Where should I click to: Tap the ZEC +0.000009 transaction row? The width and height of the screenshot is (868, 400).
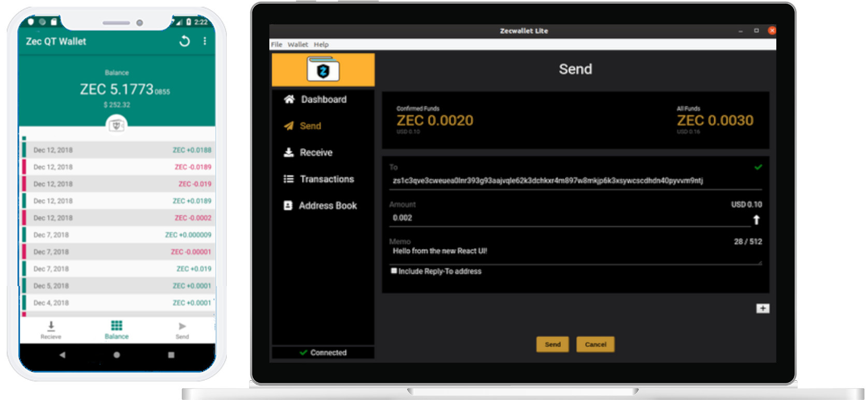click(118, 235)
